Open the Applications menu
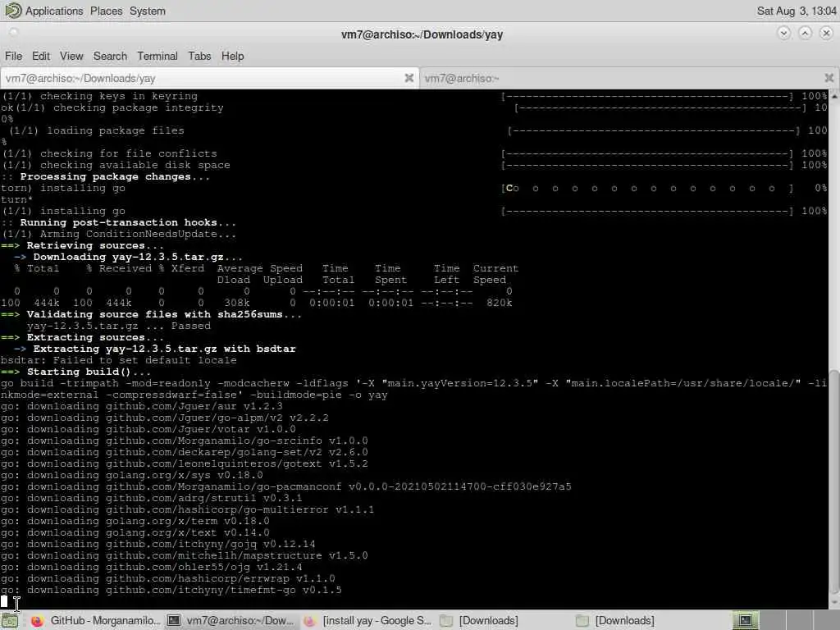This screenshot has height=630, width=840. [x=54, y=11]
